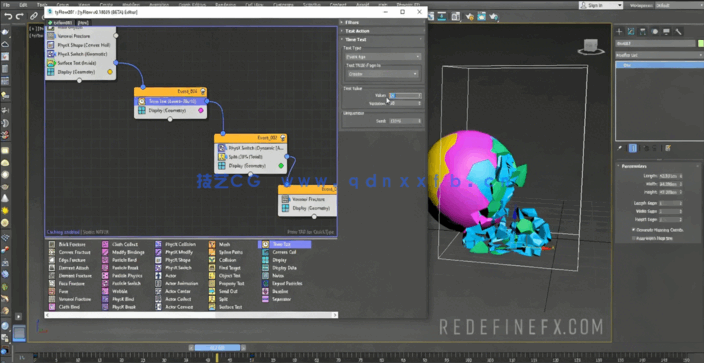Image resolution: width=704 pixels, height=363 pixels.
Task: Select the Element Attach operator
Action: point(69,268)
